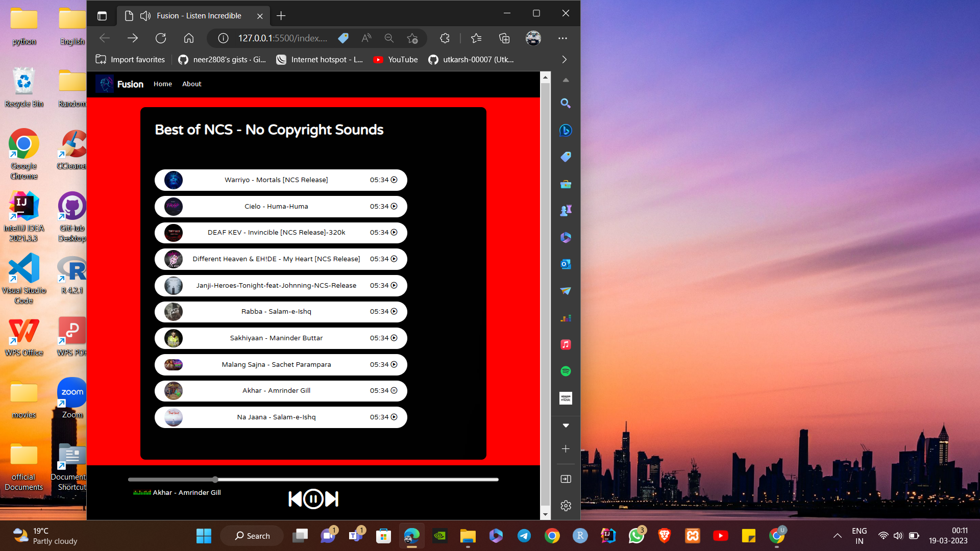
Task: Open Spotify from the Edge sidebar
Action: [566, 371]
